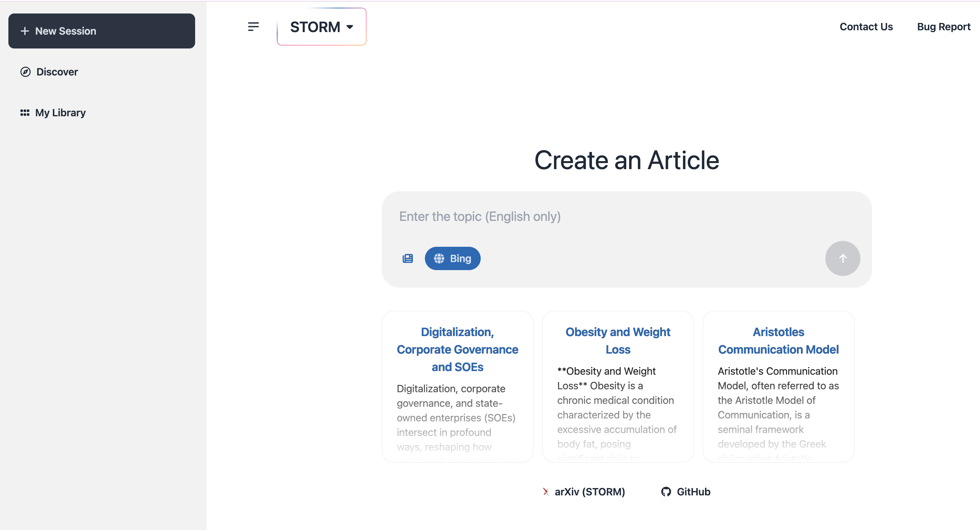Click the globe icon in the Bing pill
This screenshot has width=980, height=530.
click(439, 258)
